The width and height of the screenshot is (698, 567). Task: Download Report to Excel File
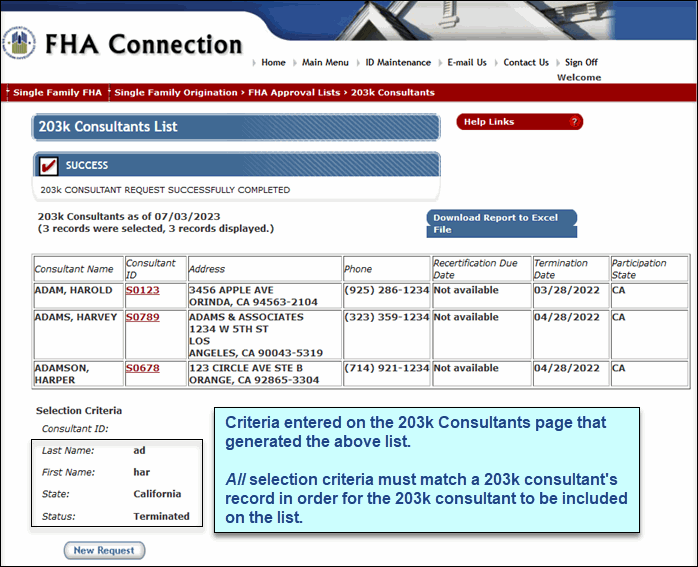click(x=502, y=223)
